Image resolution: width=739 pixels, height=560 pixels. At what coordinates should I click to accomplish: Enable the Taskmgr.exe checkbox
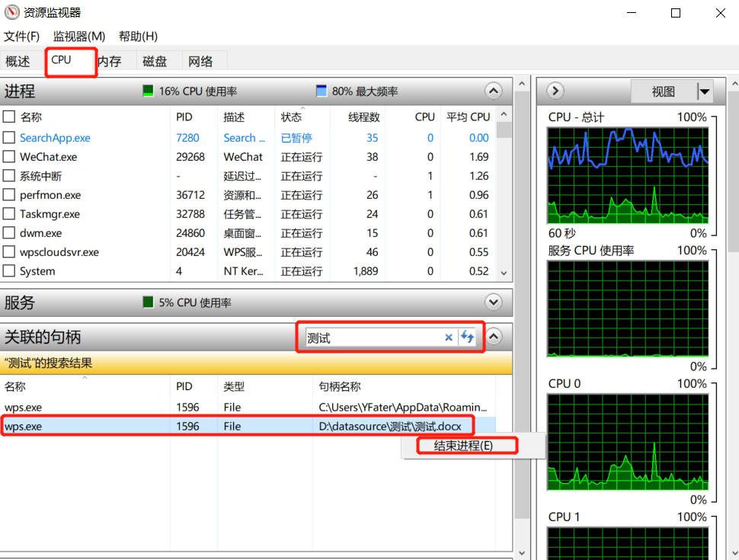click(9, 214)
